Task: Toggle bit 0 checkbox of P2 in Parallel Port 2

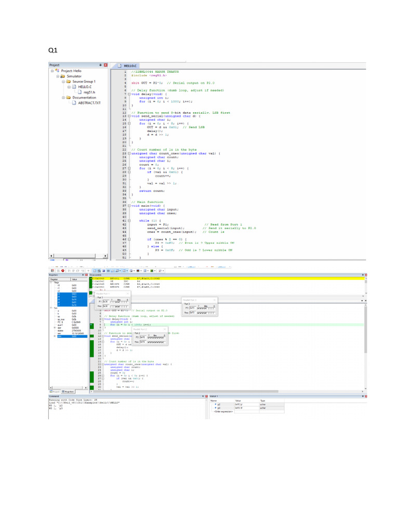Action: click(164, 338)
